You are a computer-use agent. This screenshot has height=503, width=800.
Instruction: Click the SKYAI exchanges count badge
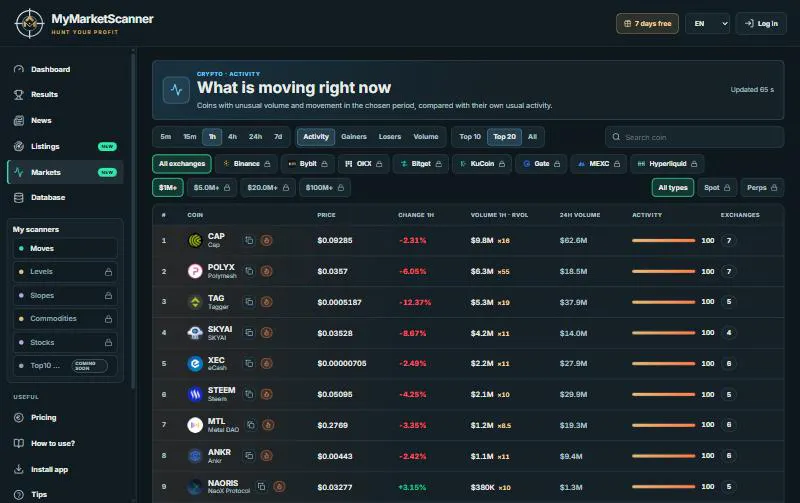(x=729, y=333)
